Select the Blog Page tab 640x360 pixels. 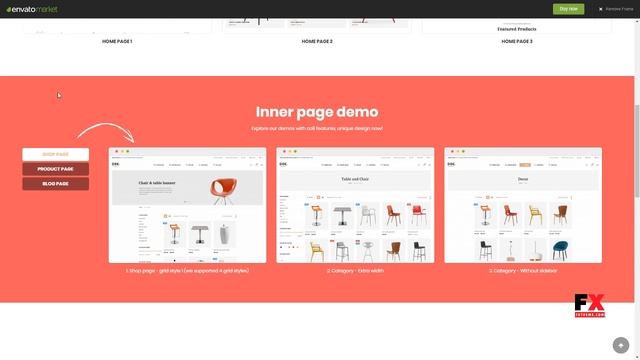pos(56,184)
